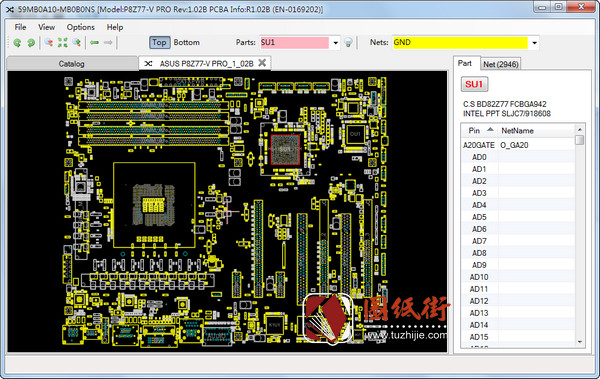Click the highlighted red SU1 chip on board

click(285, 149)
